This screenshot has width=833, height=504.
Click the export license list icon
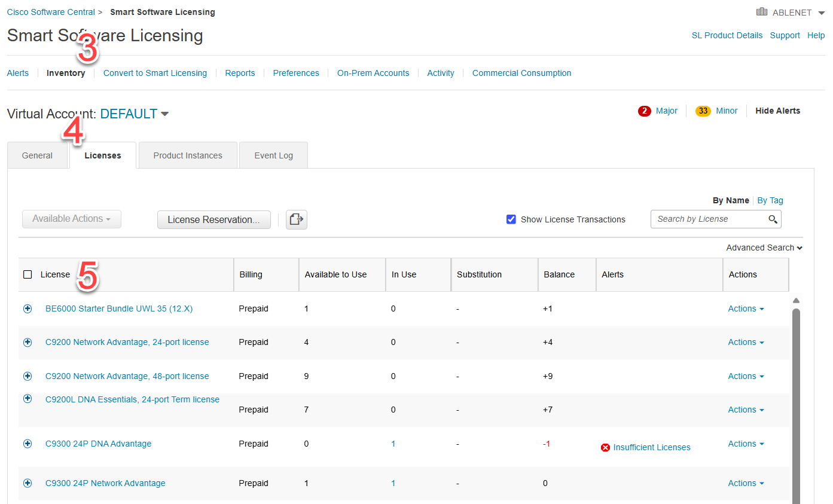click(x=297, y=219)
